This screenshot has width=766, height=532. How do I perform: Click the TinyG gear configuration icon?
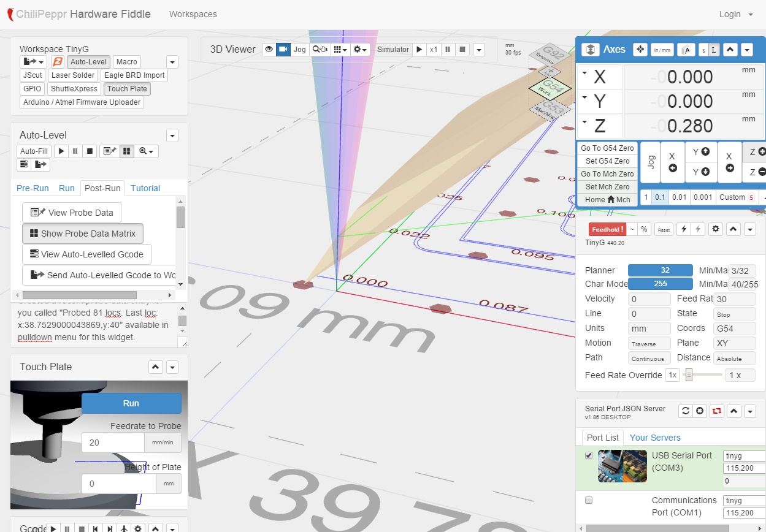tap(715, 229)
